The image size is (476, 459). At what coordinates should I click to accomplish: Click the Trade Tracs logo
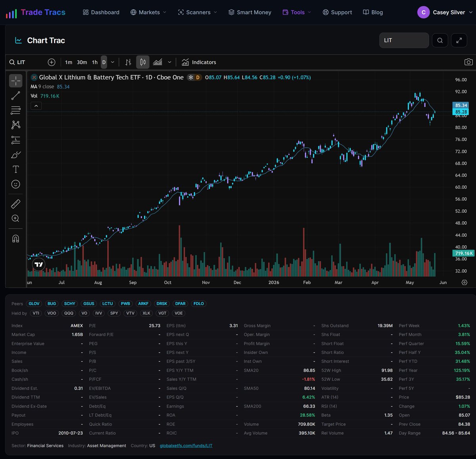(x=36, y=12)
